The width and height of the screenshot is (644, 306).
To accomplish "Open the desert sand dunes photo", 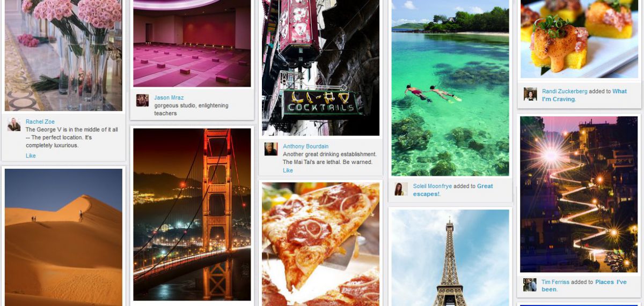I will pos(63,237).
